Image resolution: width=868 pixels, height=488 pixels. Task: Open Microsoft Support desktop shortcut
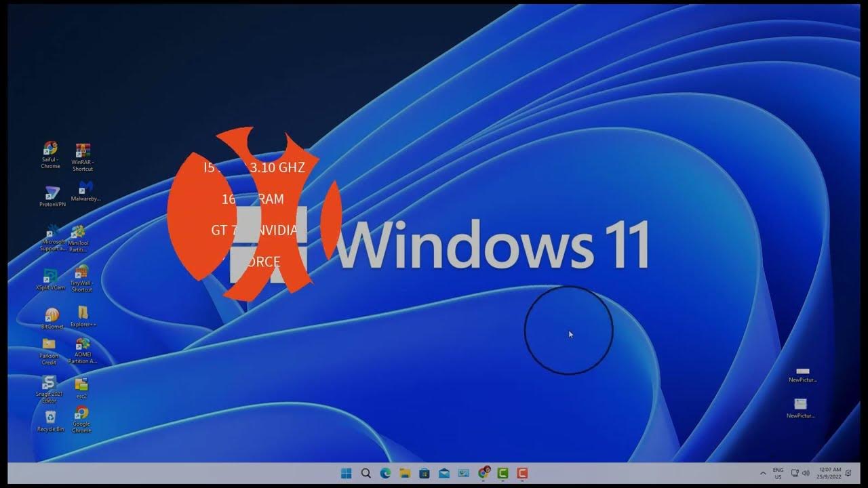coord(52,237)
